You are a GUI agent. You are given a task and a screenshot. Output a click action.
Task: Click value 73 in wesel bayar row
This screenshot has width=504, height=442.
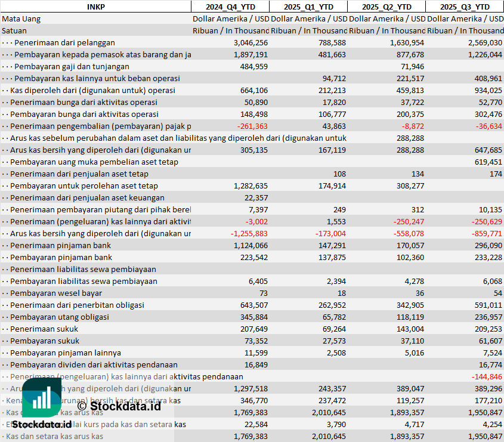(264, 293)
